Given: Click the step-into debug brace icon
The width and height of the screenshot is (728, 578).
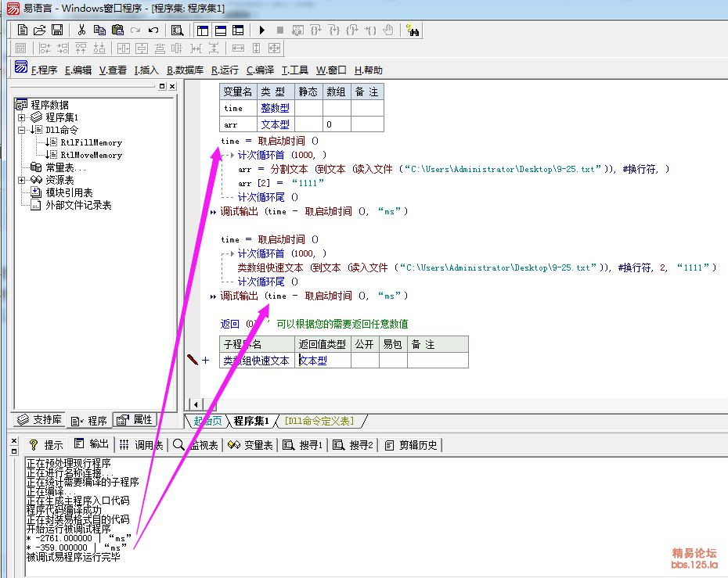Looking at the screenshot, I should click(315, 31).
